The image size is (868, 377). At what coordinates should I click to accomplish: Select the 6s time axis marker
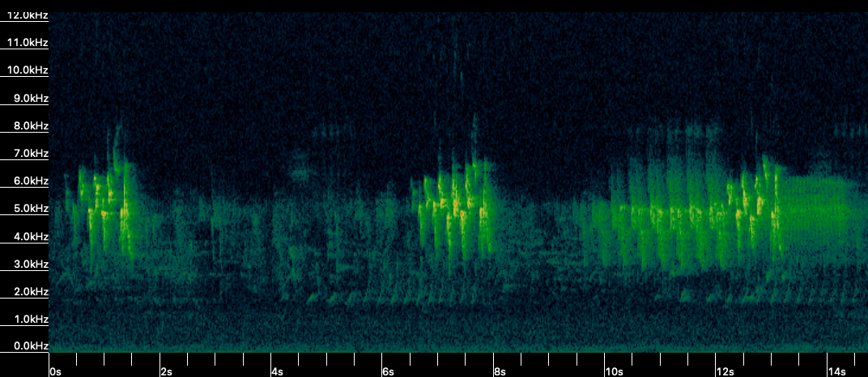pyautogui.click(x=389, y=371)
